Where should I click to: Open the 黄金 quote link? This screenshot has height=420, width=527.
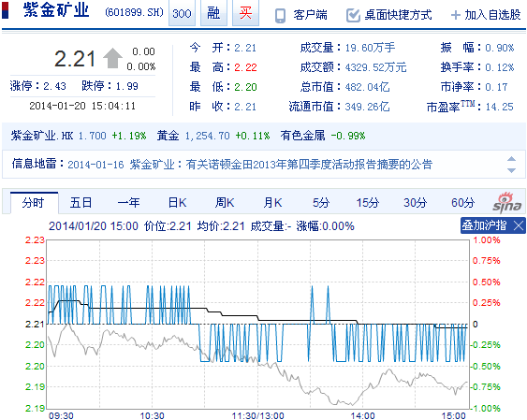(168, 136)
